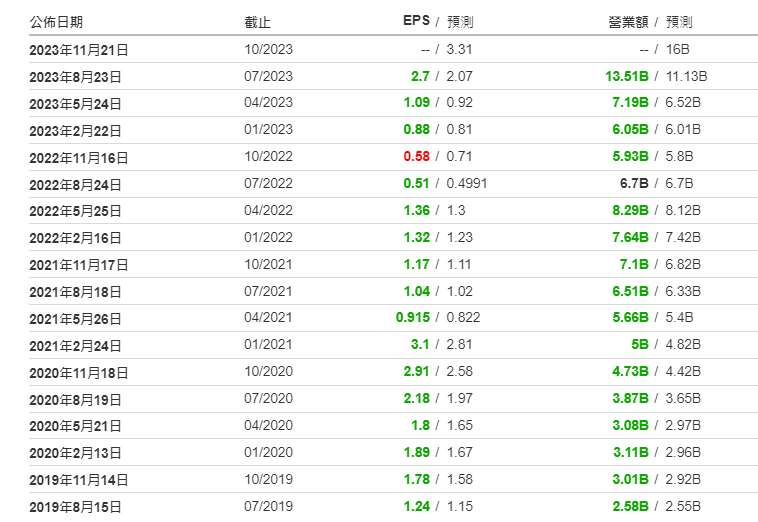Click the 6.7B revenue in 07/2022 row
The width and height of the screenshot is (758, 522).
pos(634,184)
